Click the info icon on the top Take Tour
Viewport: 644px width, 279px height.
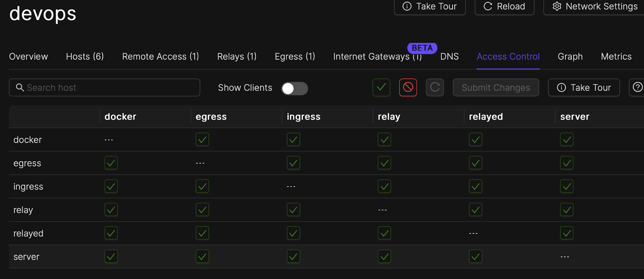[x=407, y=6]
